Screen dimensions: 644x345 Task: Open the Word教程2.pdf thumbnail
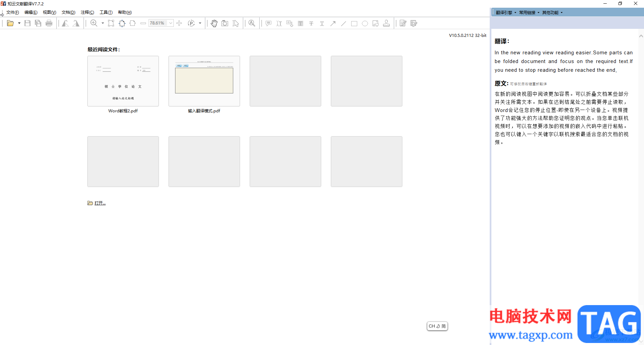[123, 81]
